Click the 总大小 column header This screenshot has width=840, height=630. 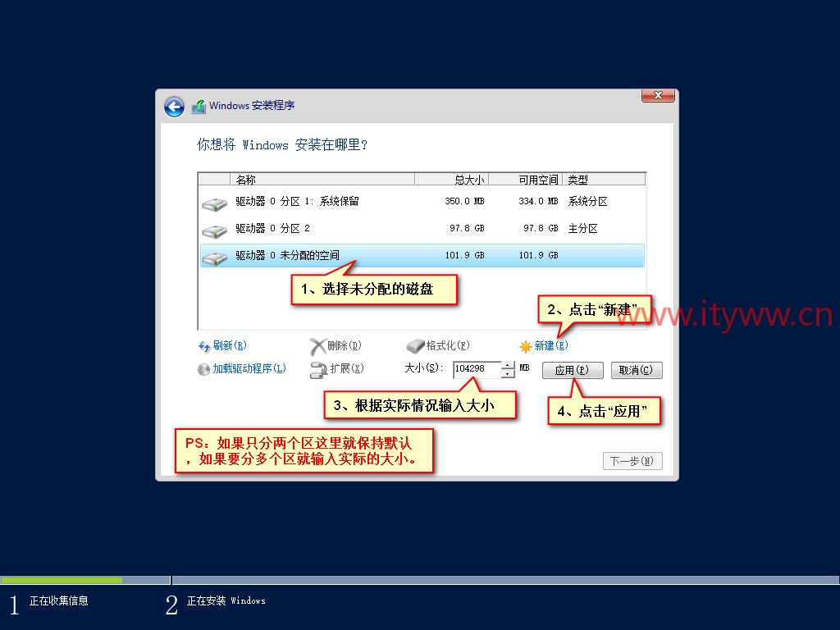click(x=452, y=180)
